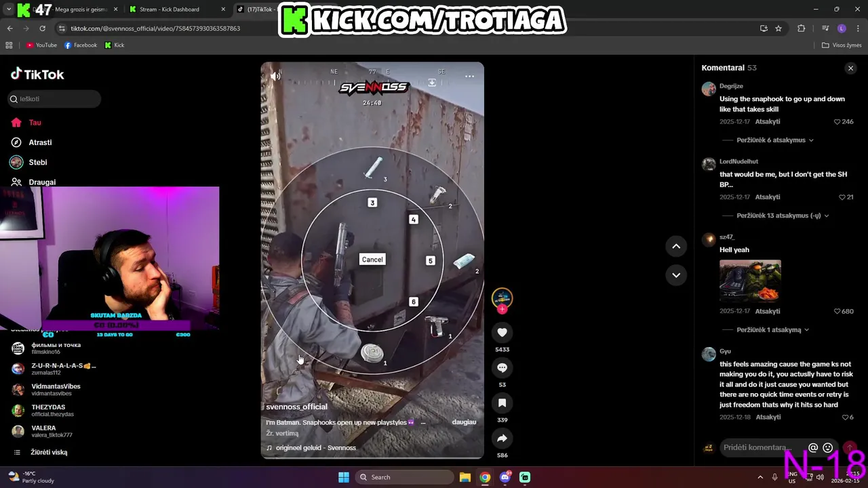Show hidden icons in the system tray
The width and height of the screenshot is (868, 488).
tap(759, 477)
